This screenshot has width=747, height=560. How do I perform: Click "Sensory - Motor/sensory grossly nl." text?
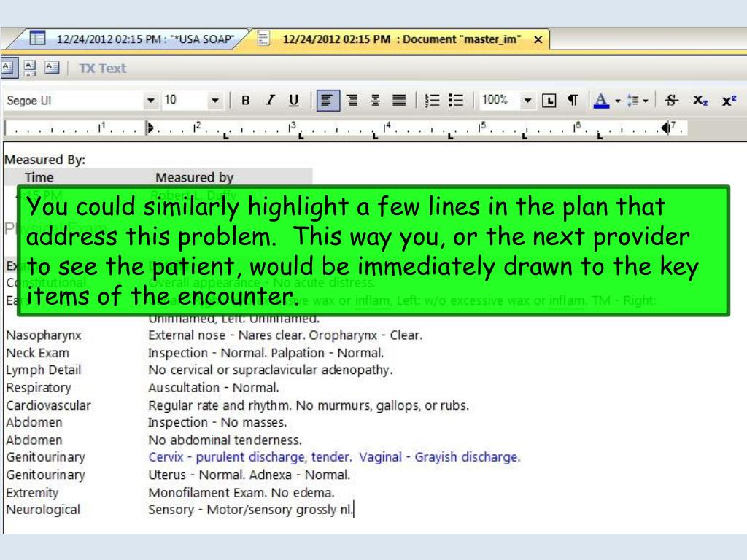click(251, 510)
